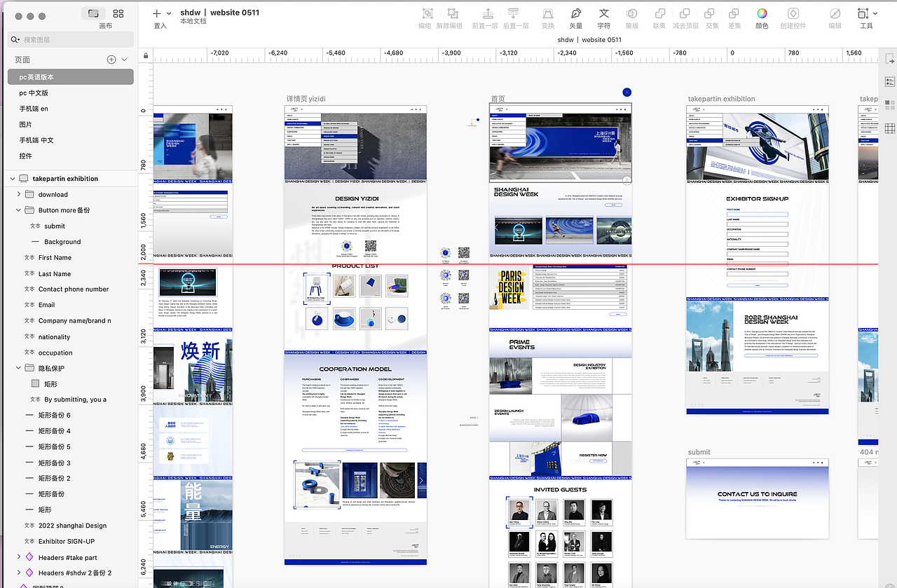
Task: Click the 差集 difference icon
Action: tap(734, 13)
